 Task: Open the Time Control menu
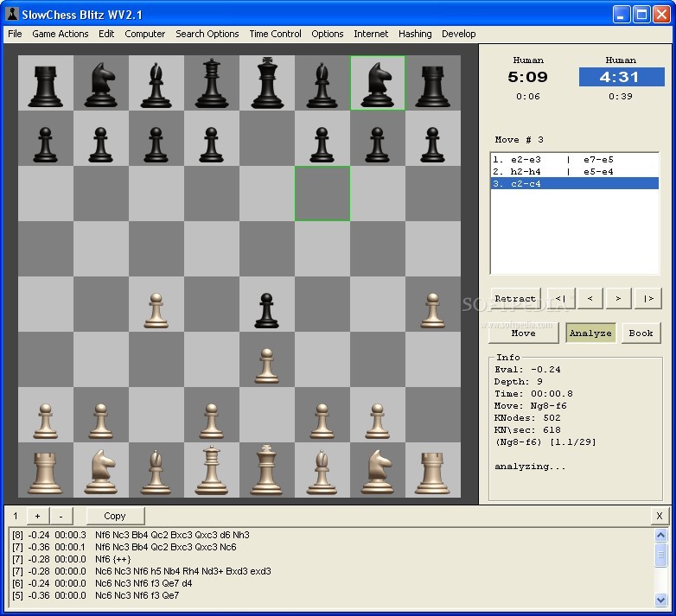coord(275,34)
